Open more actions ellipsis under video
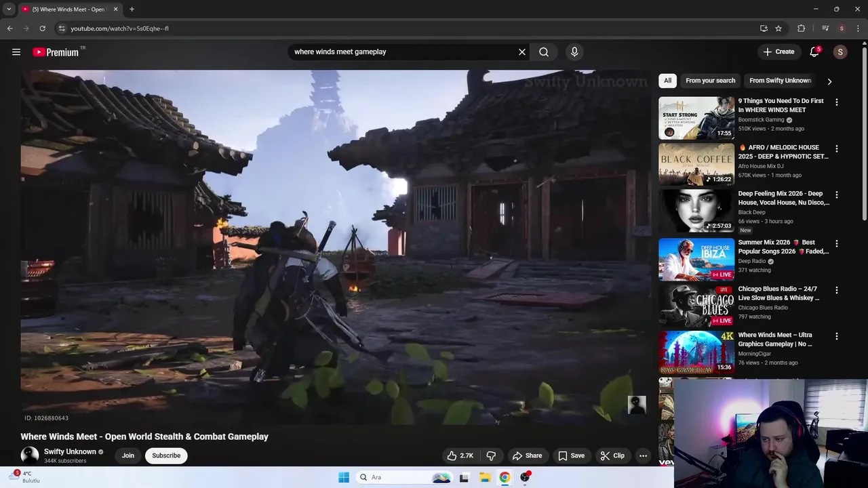Screen dimensions: 868x488 [x=643, y=455]
